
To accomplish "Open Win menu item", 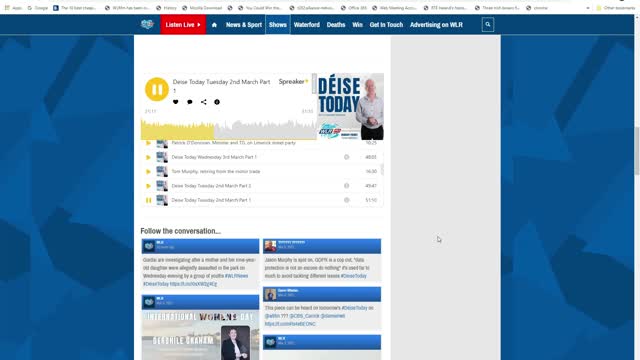I will point(358,24).
